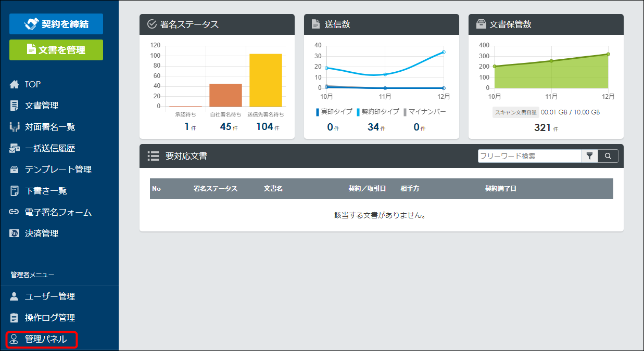Open 管理パネル in admin menu
Image resolution: width=644 pixels, height=351 pixels.
pyautogui.click(x=45, y=340)
